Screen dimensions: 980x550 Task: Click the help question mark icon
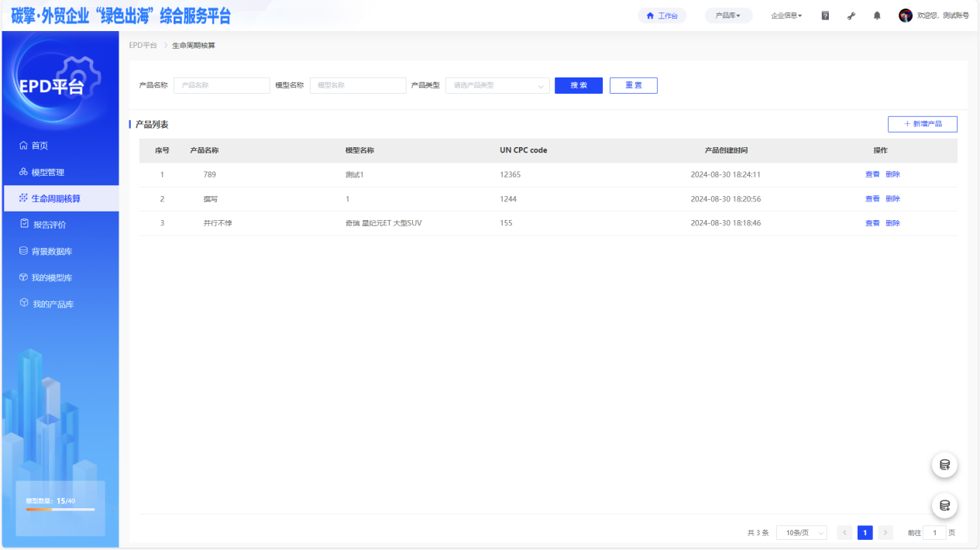(x=825, y=15)
